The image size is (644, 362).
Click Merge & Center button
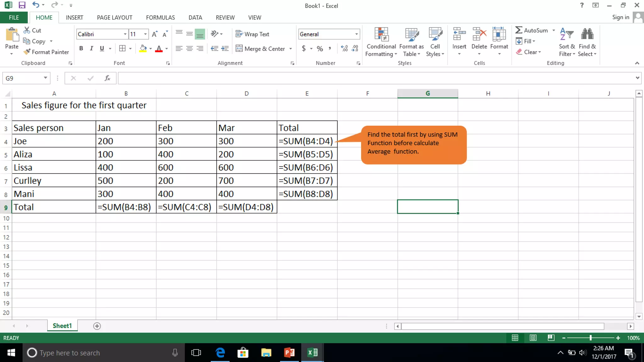tap(260, 48)
